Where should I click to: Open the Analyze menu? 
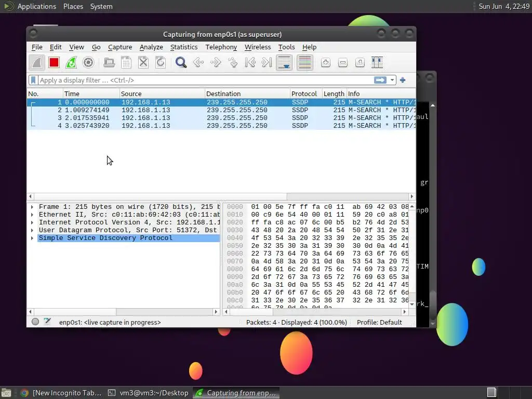point(151,47)
